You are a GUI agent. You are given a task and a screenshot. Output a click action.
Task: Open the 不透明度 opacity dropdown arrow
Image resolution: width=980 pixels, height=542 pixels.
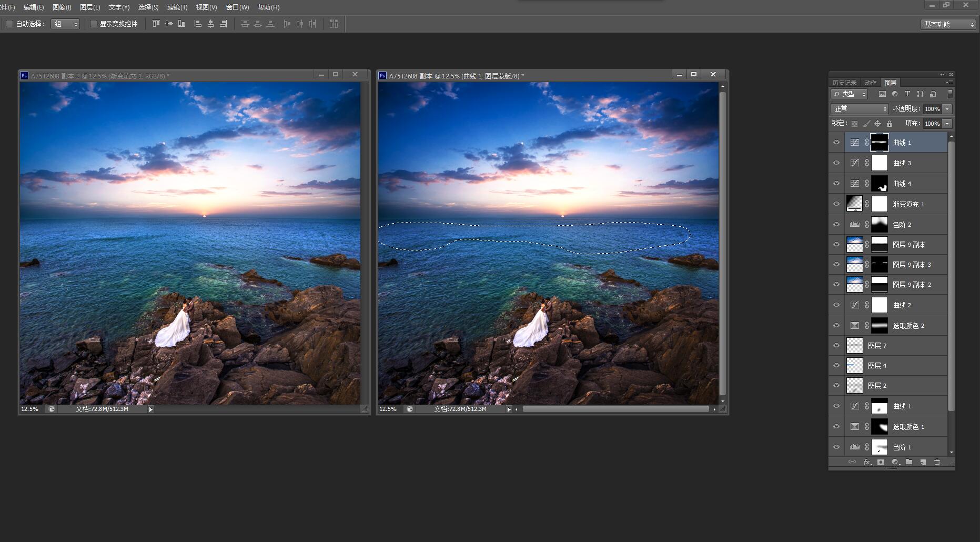[x=947, y=109]
